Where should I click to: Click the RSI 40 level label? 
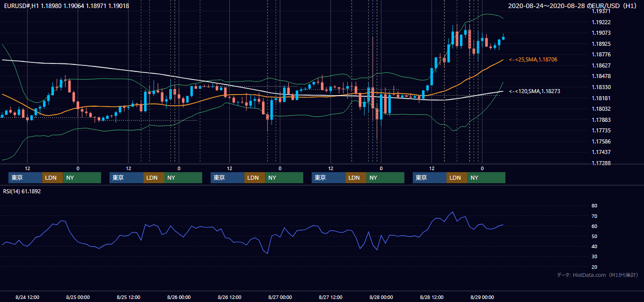[x=594, y=247]
